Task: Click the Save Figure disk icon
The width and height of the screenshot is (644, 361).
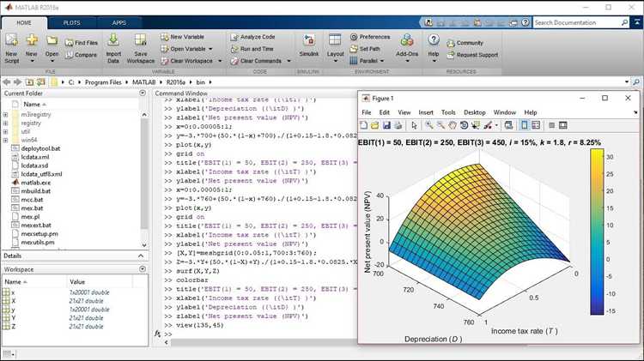Action: tap(386, 125)
